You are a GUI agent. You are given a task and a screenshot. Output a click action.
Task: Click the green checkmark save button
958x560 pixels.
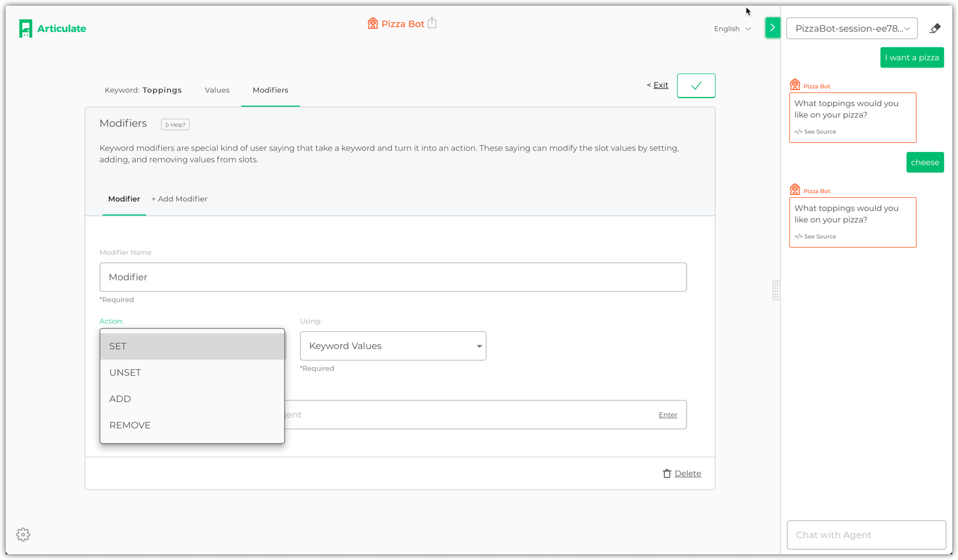point(696,85)
